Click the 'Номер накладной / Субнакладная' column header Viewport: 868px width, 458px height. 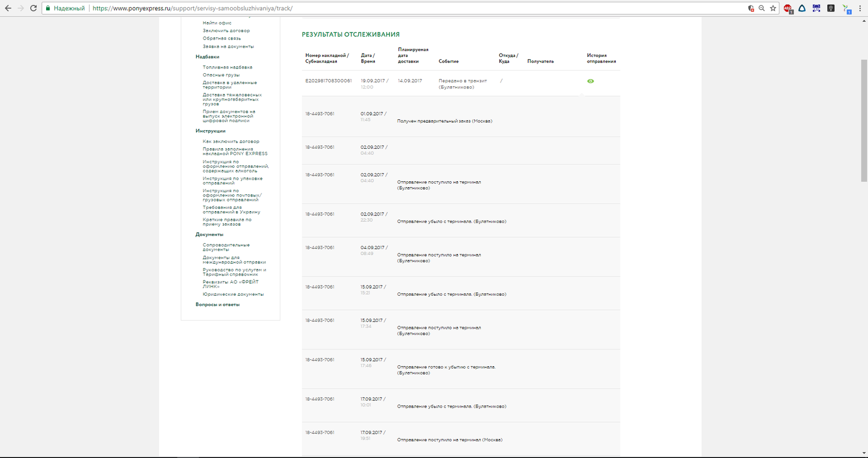[327, 58]
